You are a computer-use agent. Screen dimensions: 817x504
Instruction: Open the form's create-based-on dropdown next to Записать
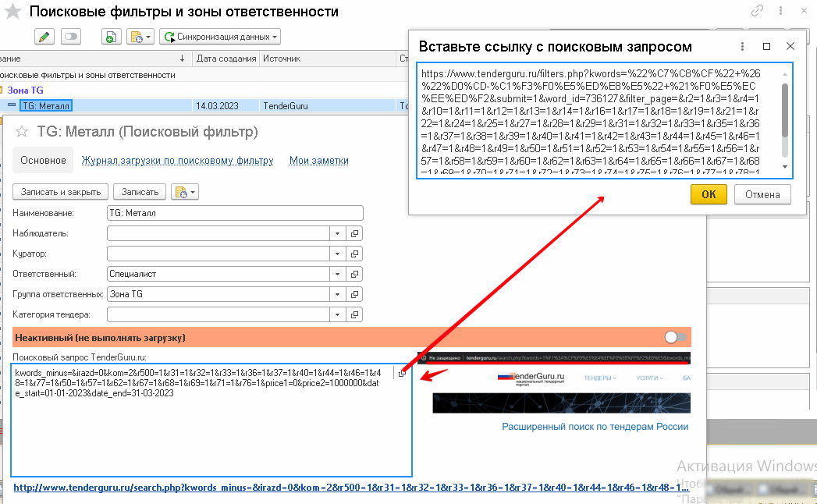(x=184, y=192)
